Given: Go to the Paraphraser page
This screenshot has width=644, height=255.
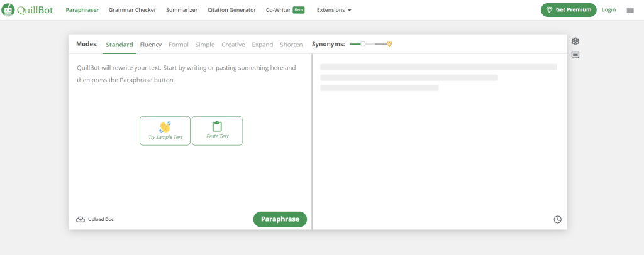Looking at the screenshot, I should coord(82,10).
